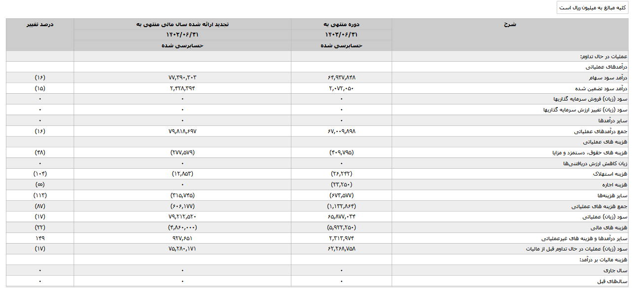Click the 'دوره منتهی به' header cell
Viewport: 644px width, 288px height.
[x=341, y=24]
